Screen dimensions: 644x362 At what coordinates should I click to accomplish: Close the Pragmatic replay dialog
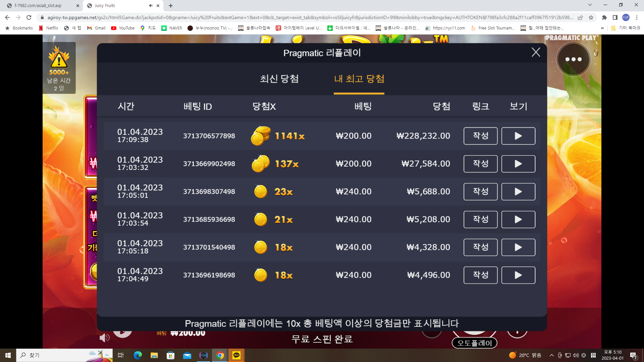[536, 52]
